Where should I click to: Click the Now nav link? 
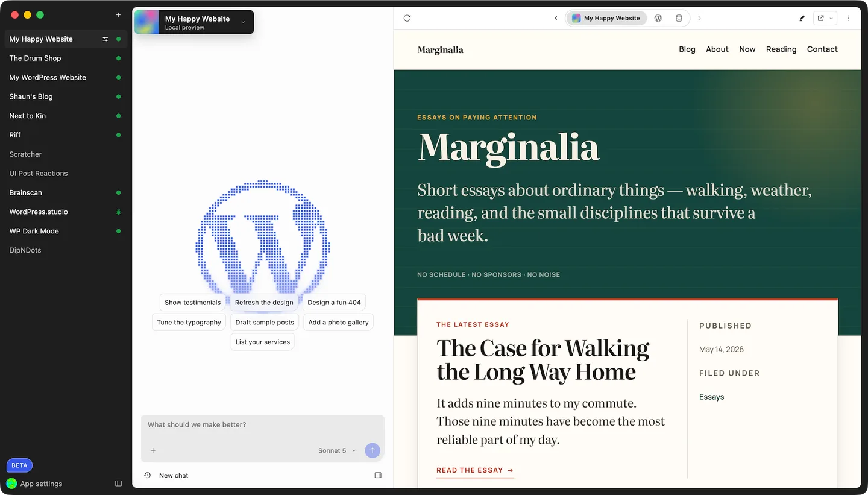click(747, 49)
